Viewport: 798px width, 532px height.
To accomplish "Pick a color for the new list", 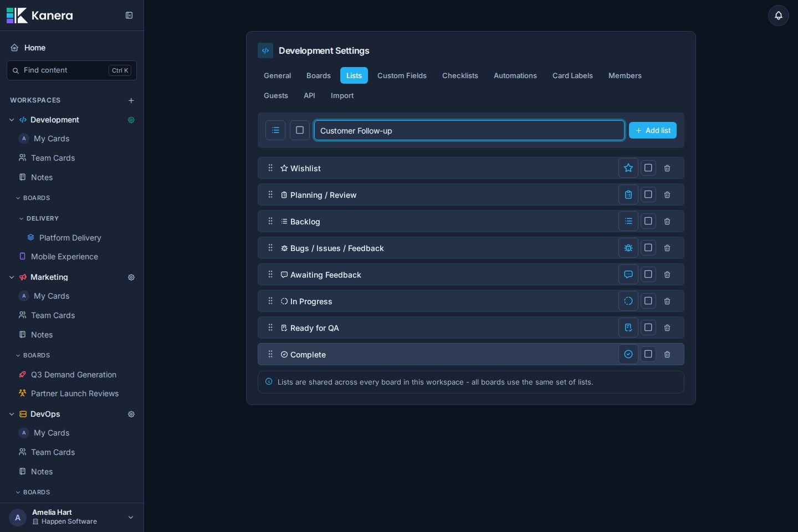I will (x=300, y=130).
